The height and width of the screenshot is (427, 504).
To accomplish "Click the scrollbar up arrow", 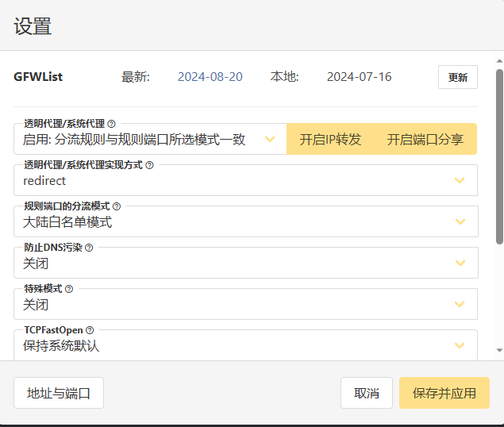I will (x=499, y=61).
